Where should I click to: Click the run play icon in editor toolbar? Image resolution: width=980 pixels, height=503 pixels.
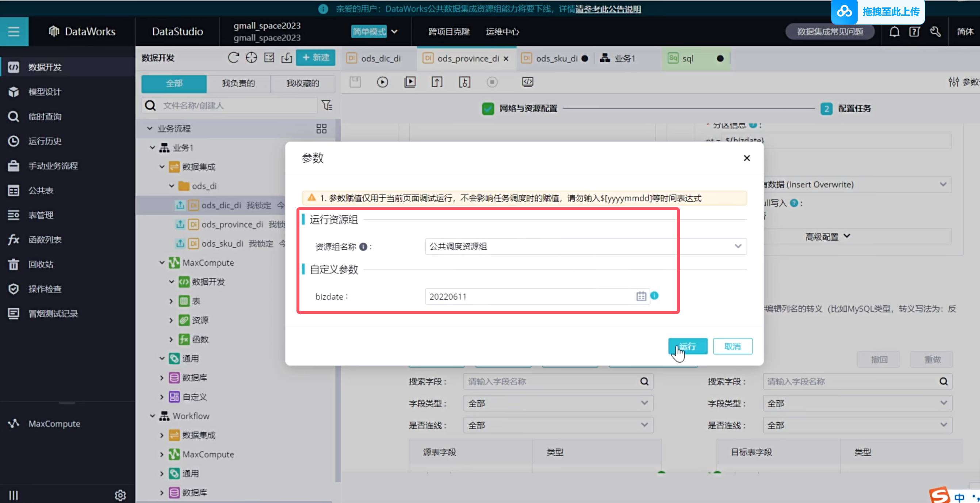(x=382, y=82)
